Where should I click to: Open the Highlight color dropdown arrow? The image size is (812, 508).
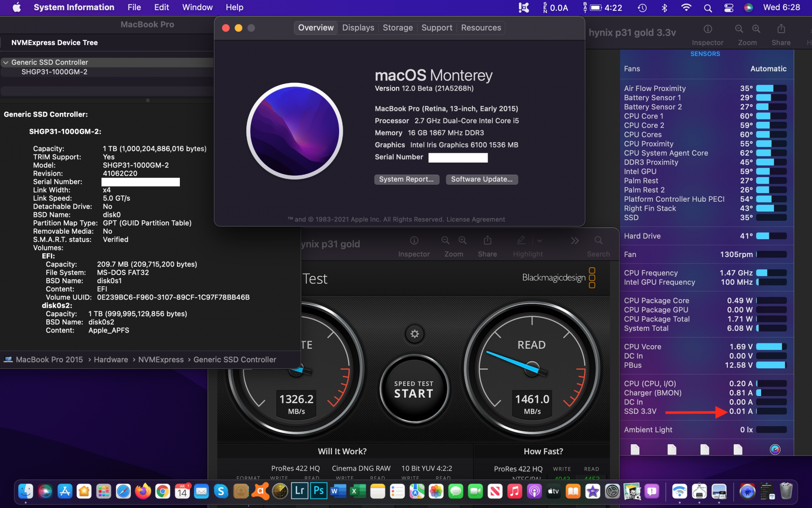click(540, 241)
